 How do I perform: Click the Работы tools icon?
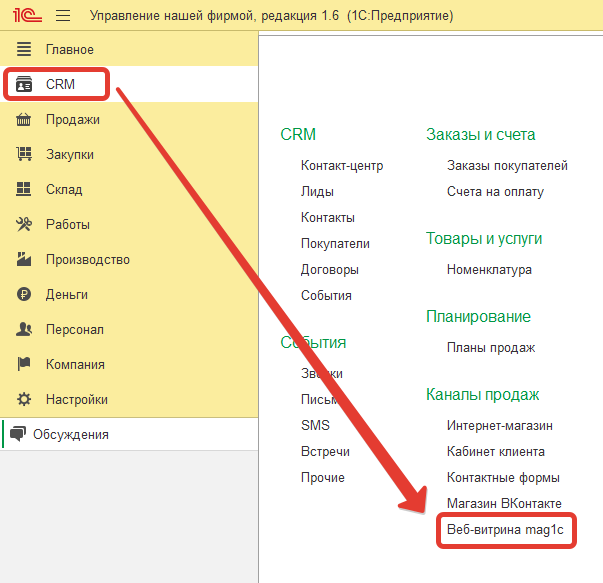click(x=24, y=224)
